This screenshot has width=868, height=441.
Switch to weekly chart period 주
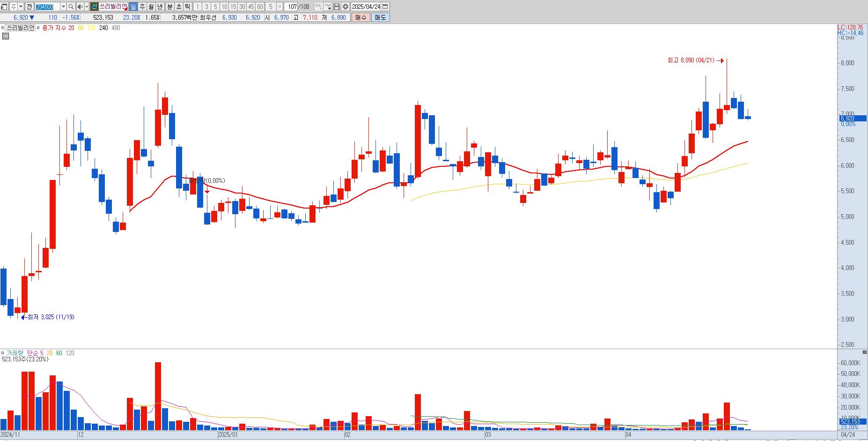point(142,7)
